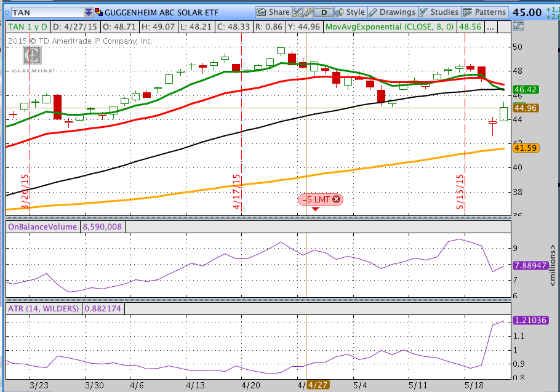
Task: Click the Patterns chart icon
Action: (468, 12)
